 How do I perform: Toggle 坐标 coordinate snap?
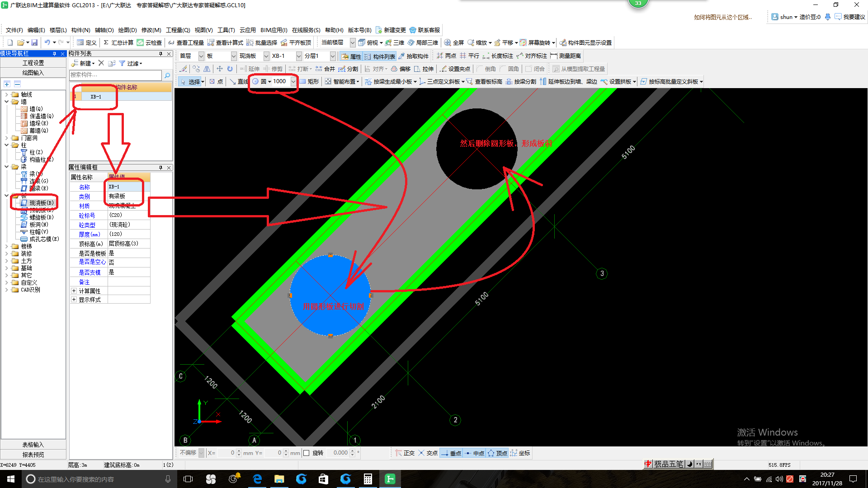(x=520, y=453)
